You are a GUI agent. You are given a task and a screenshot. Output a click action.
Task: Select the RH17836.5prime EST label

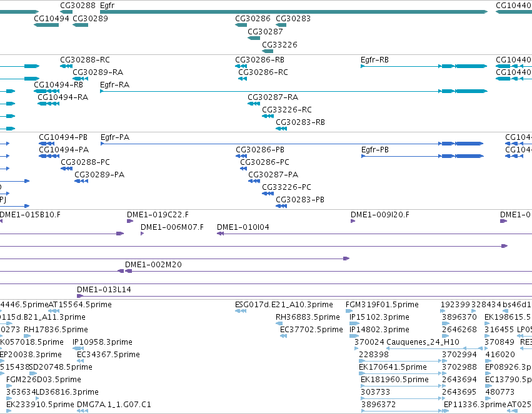[x=56, y=330]
